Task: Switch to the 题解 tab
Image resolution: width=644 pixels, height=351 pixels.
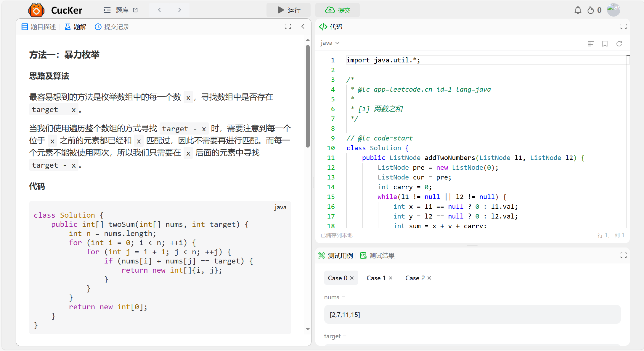Action: tap(76, 27)
